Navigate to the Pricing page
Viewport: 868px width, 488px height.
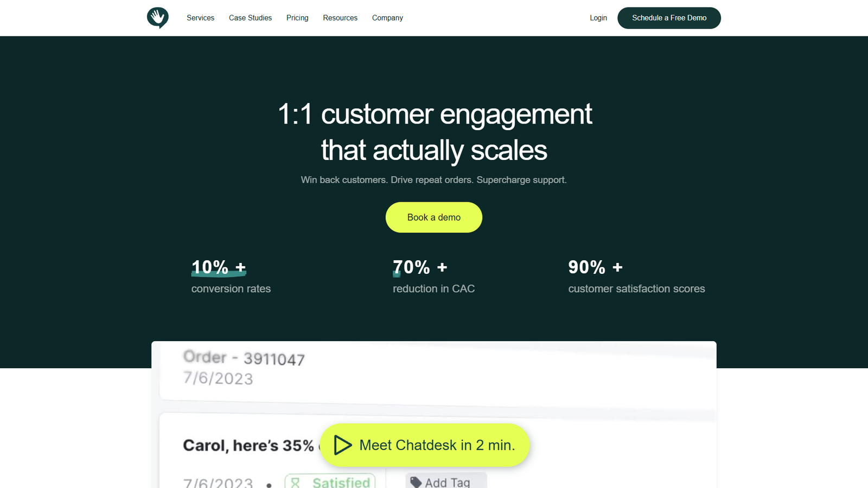coord(297,18)
